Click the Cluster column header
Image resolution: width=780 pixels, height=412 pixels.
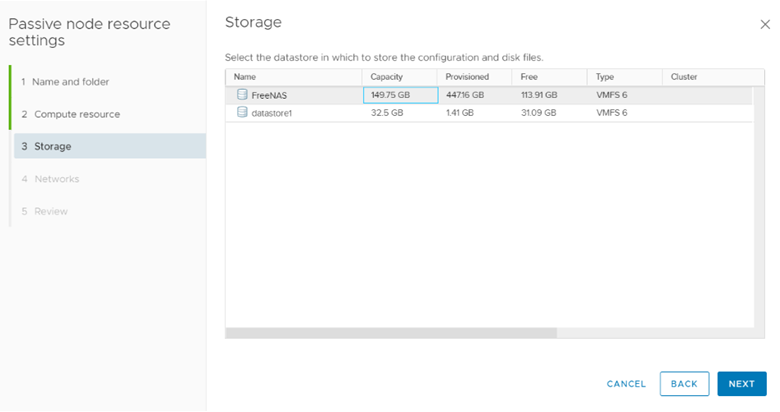pos(684,76)
